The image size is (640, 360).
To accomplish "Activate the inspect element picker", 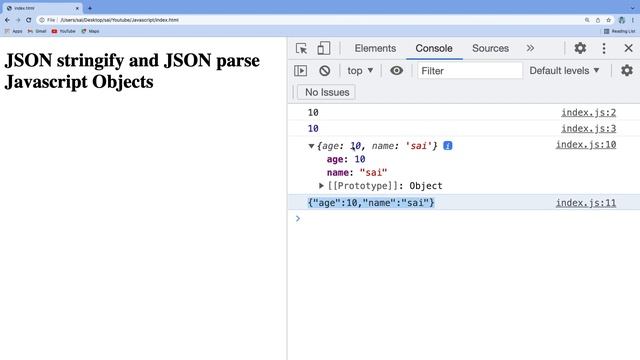I will click(x=301, y=48).
